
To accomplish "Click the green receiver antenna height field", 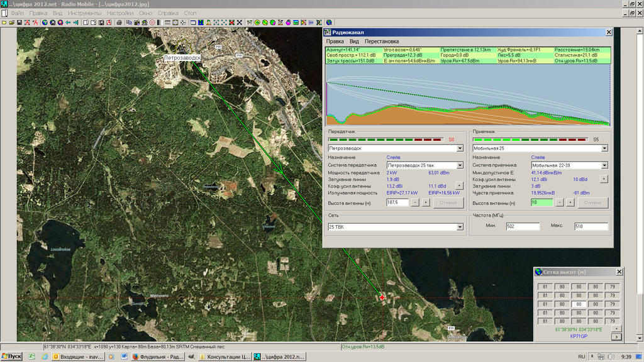I will pyautogui.click(x=541, y=202).
